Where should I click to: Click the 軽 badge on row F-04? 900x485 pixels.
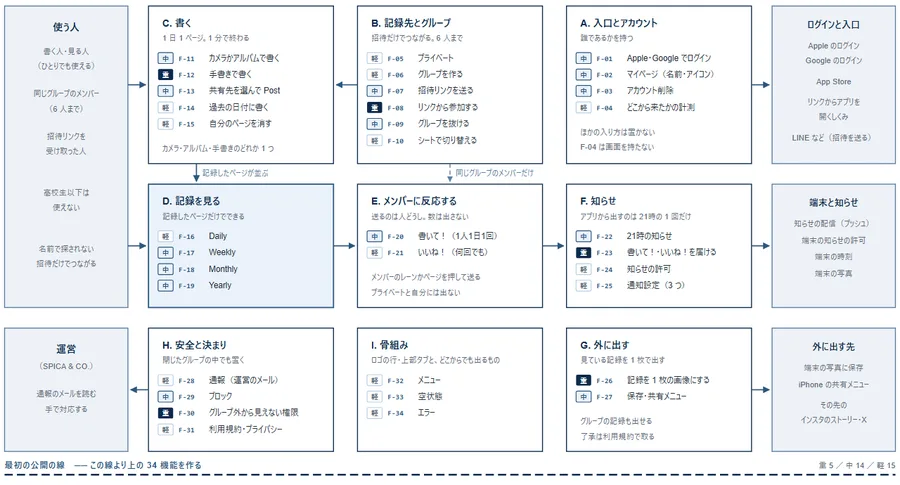tap(583, 107)
